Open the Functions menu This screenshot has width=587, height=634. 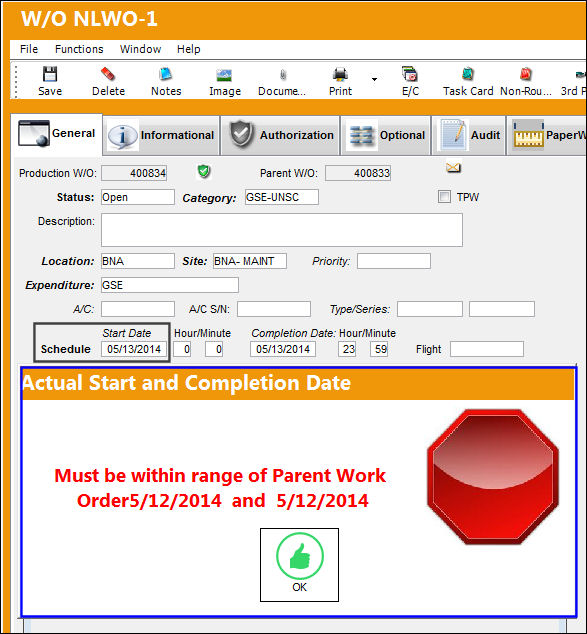[79, 49]
